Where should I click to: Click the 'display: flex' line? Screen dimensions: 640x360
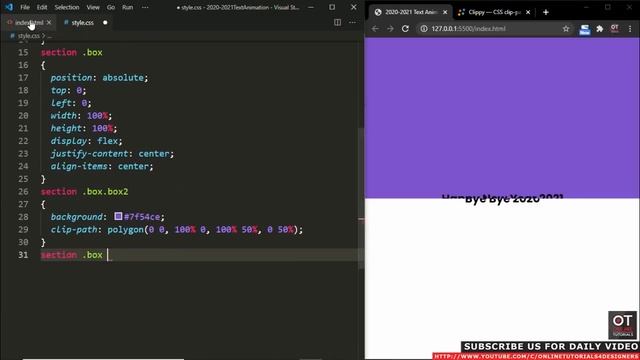point(86,141)
